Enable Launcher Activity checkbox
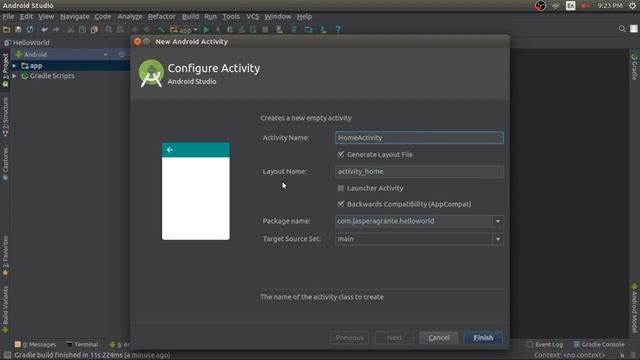This screenshot has width=640, height=360. [x=341, y=188]
